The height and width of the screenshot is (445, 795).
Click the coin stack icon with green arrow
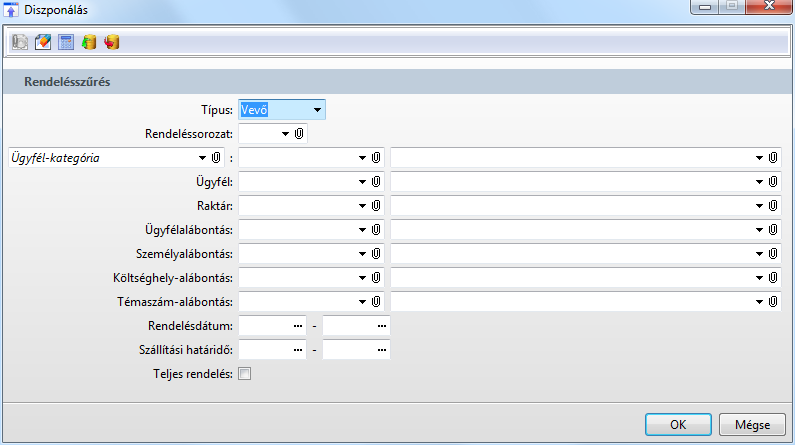pyautogui.click(x=89, y=42)
